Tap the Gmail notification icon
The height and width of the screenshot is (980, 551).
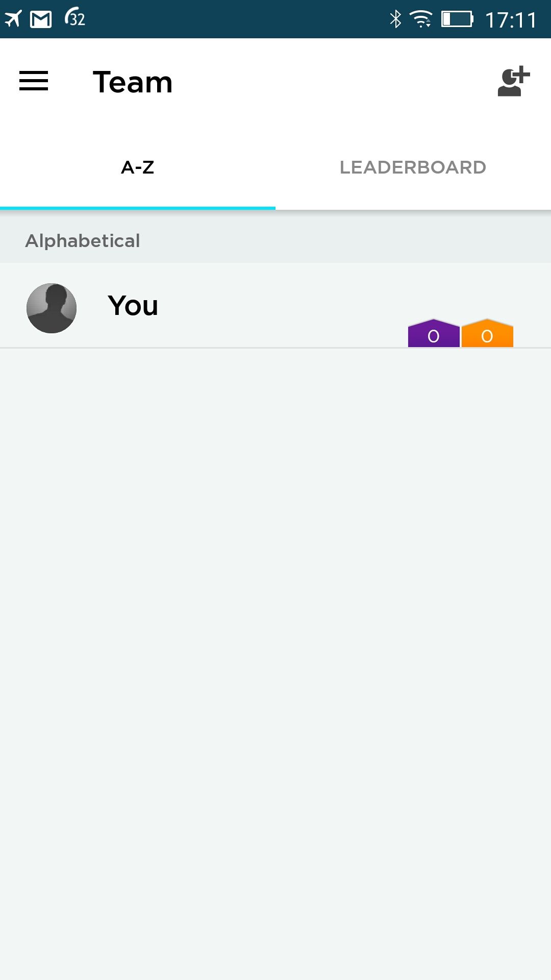41,19
